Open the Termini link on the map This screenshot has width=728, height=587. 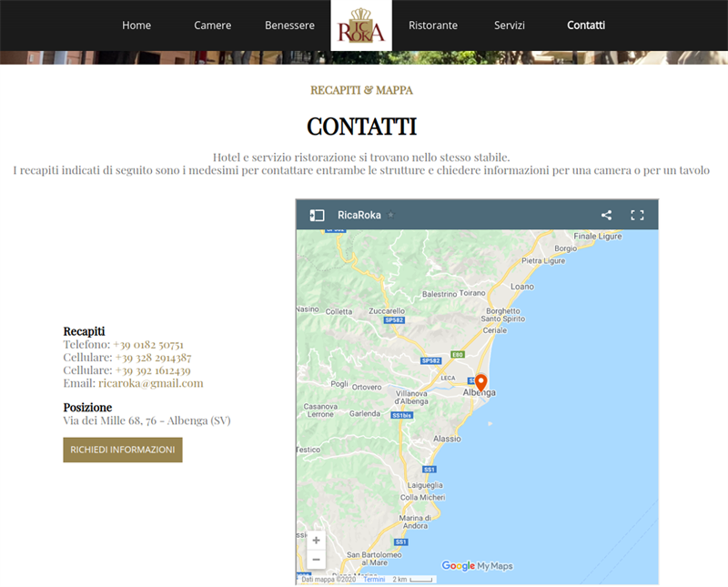(x=374, y=579)
